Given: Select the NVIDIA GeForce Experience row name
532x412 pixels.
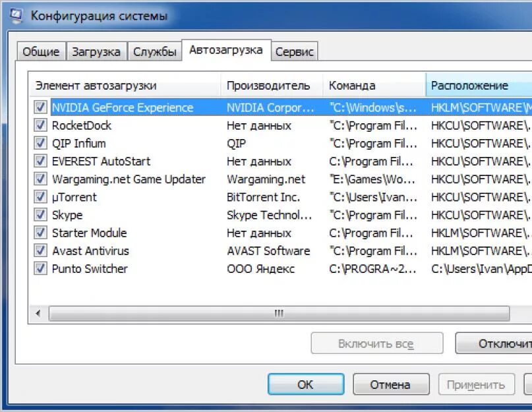Looking at the screenshot, I should point(123,107).
